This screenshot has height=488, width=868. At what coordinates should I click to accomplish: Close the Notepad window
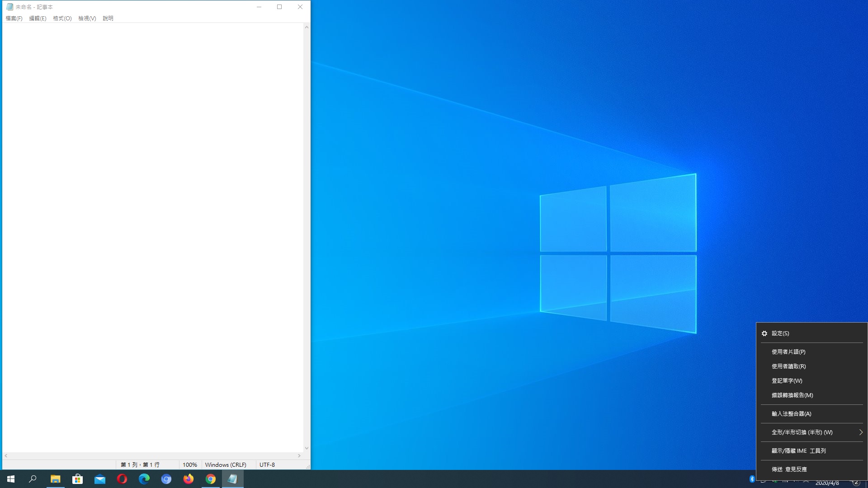[x=300, y=7]
